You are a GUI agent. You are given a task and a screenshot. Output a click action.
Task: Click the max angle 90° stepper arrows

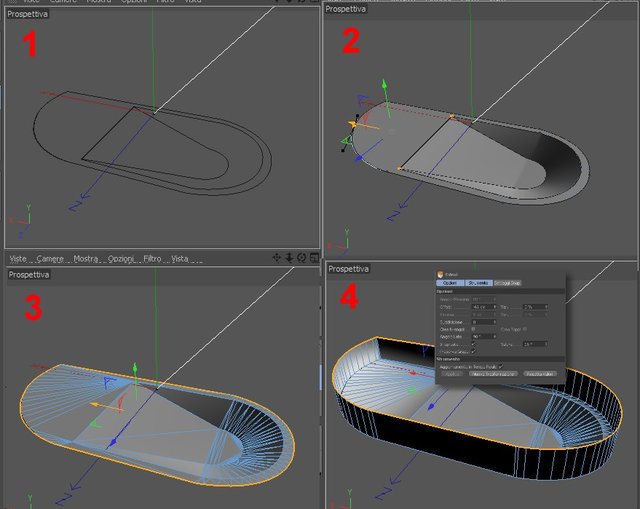[x=495, y=337]
